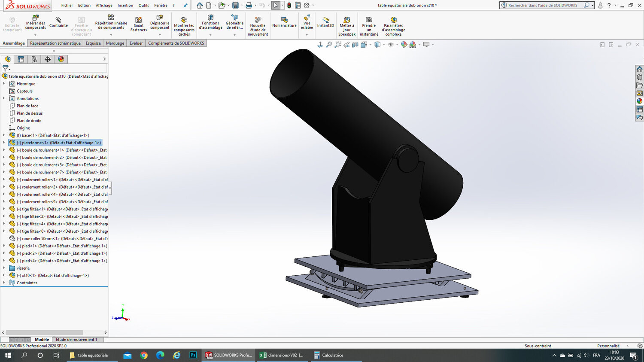This screenshot has width=644, height=362.
Task: Click the Print icon
Action: [x=249, y=6]
